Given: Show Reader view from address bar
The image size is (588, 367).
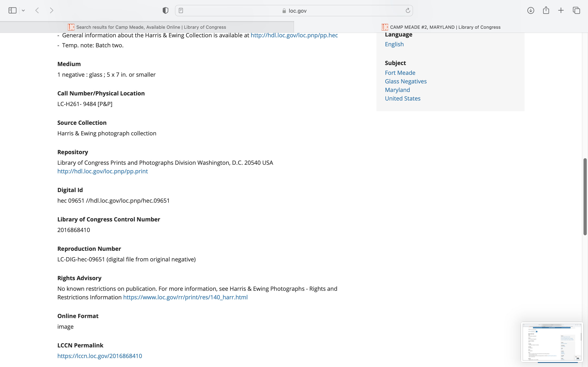Looking at the screenshot, I should pyautogui.click(x=181, y=10).
